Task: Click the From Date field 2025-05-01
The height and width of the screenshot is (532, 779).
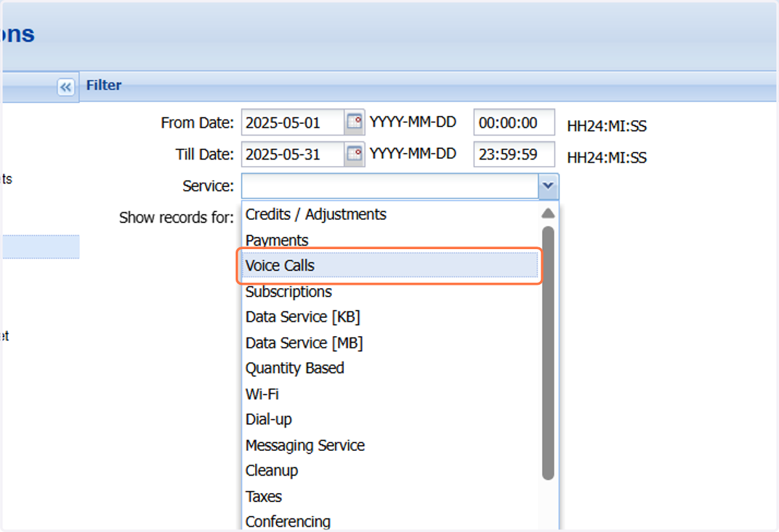Action: click(x=293, y=122)
